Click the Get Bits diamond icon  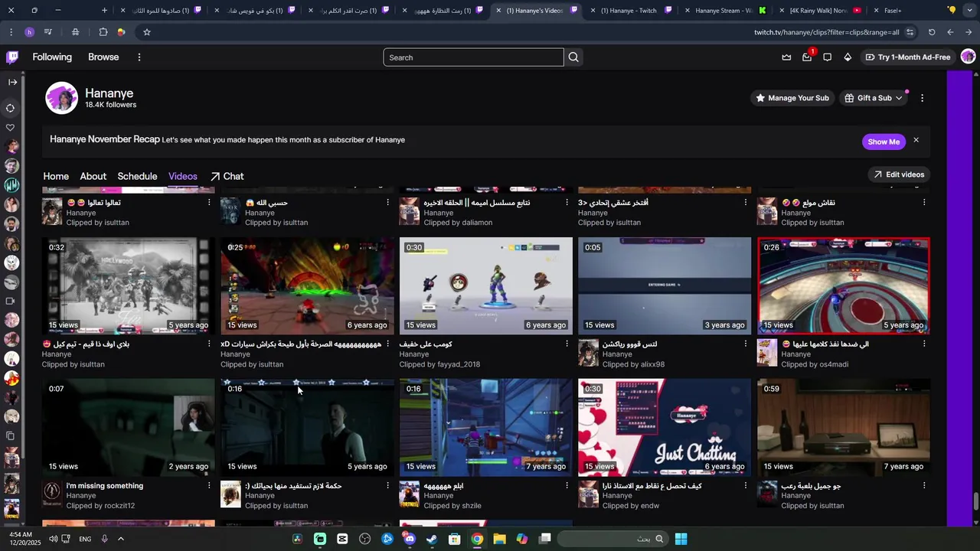click(848, 57)
